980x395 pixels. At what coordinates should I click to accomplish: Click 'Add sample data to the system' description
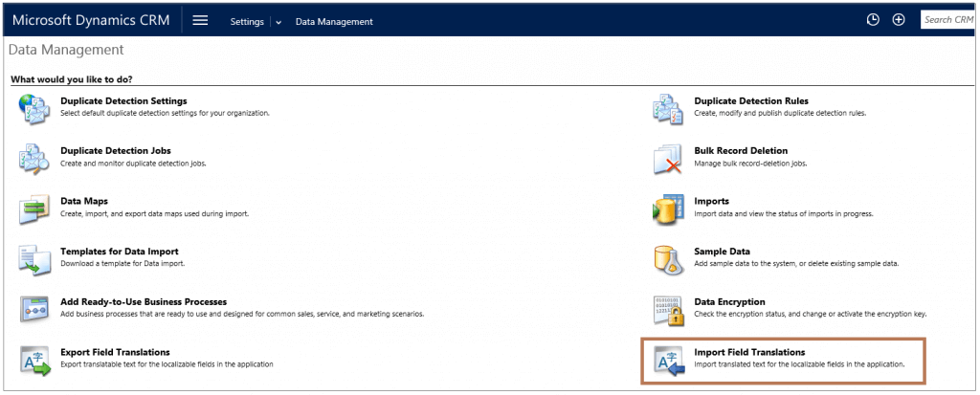point(796,264)
